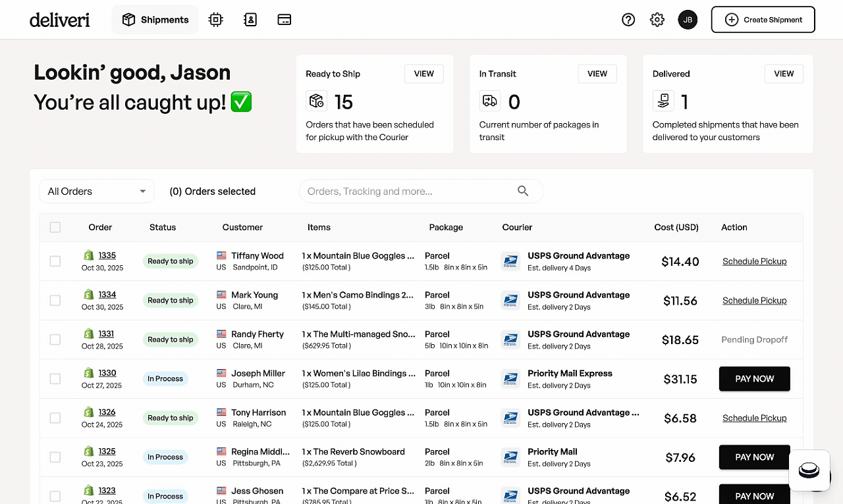Click the Create Shipment button
The width and height of the screenshot is (843, 504).
coord(763,20)
